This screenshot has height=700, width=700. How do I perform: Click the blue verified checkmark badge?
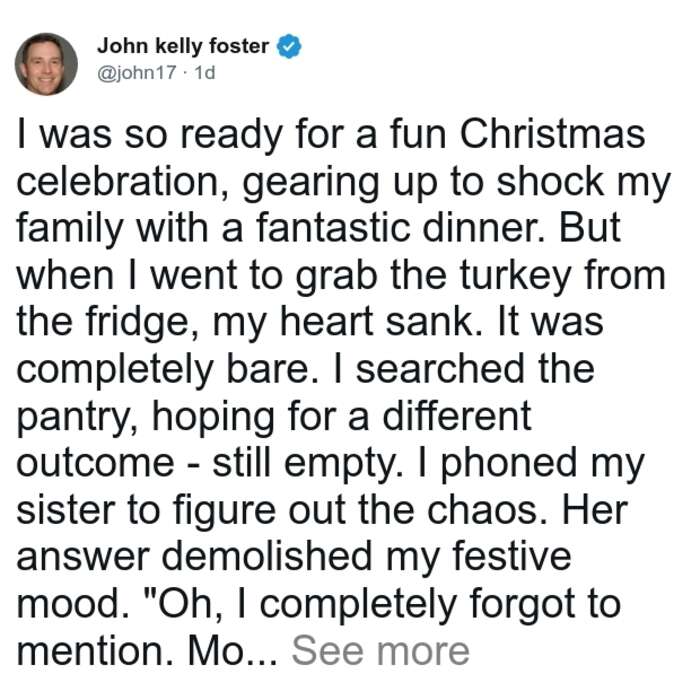click(289, 46)
